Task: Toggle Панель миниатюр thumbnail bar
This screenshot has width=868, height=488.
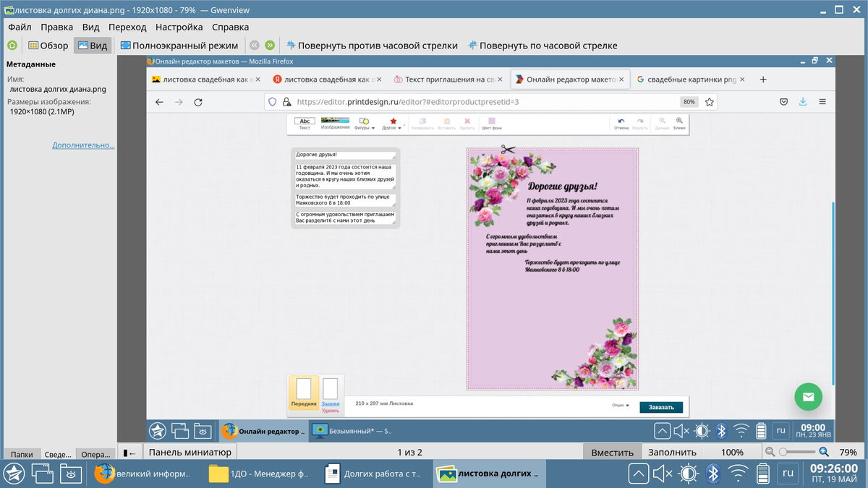Action: 190,453
